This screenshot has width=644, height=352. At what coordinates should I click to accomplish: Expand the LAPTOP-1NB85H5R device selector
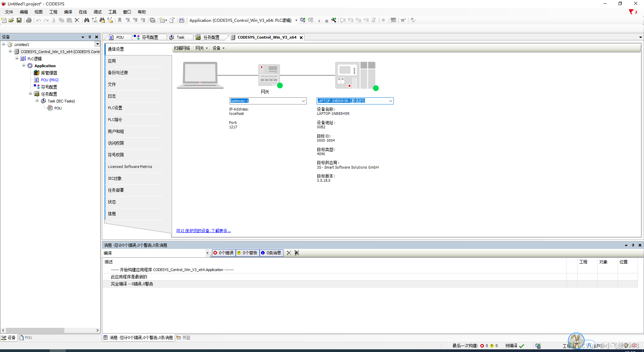[x=390, y=101]
